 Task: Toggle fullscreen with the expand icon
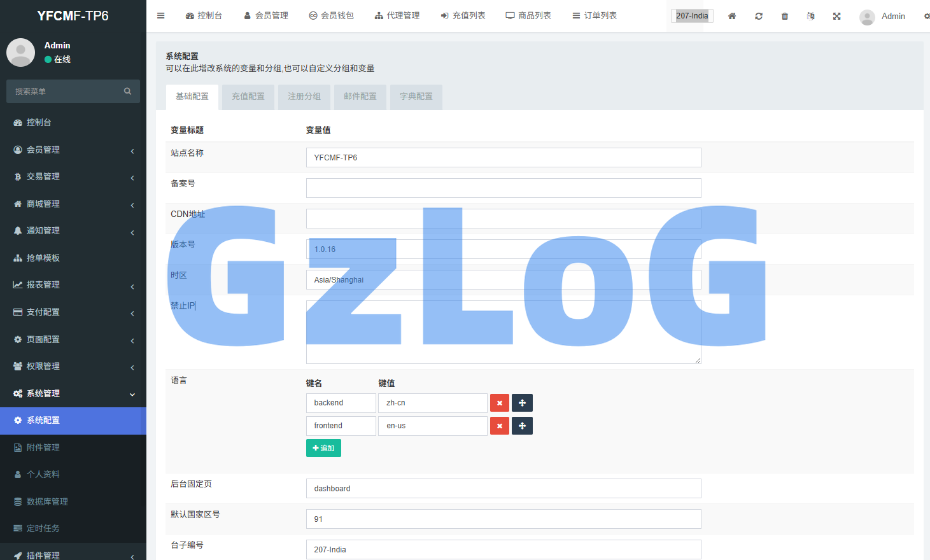click(x=837, y=16)
